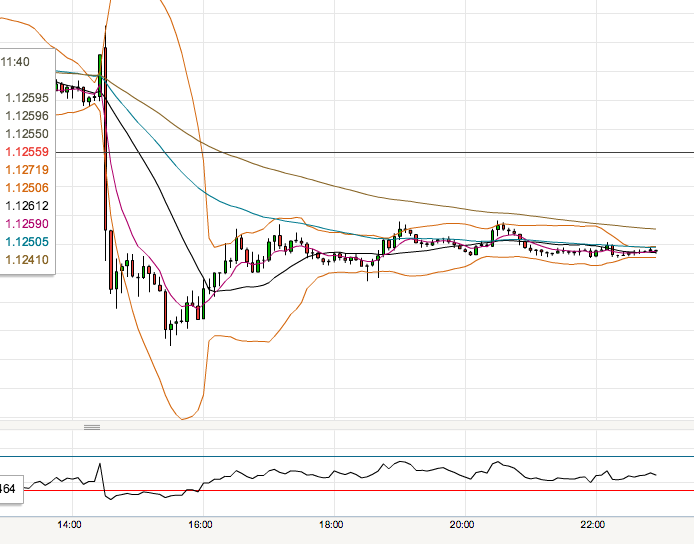The image size is (694, 544).
Task: Click the 14:00 time axis label
Action: pyautogui.click(x=69, y=525)
